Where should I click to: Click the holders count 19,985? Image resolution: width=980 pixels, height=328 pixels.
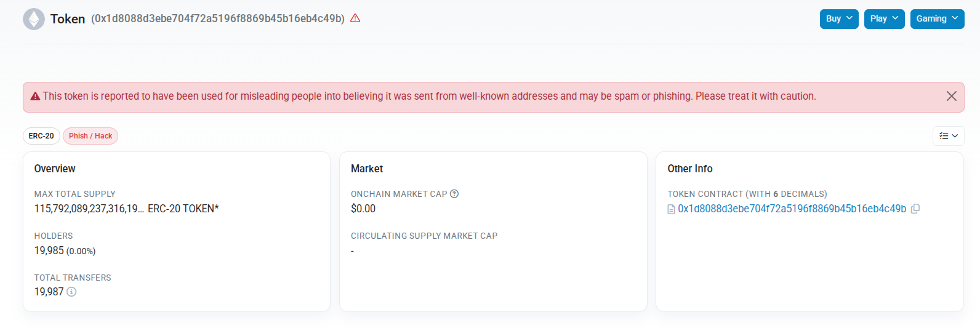coord(49,250)
